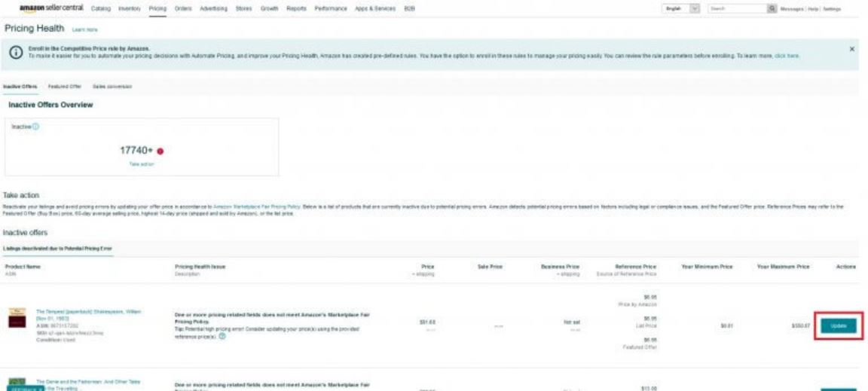Image resolution: width=868 pixels, height=391 pixels.
Task: Dismiss the Competitive Price rule banner
Action: pyautogui.click(x=851, y=49)
